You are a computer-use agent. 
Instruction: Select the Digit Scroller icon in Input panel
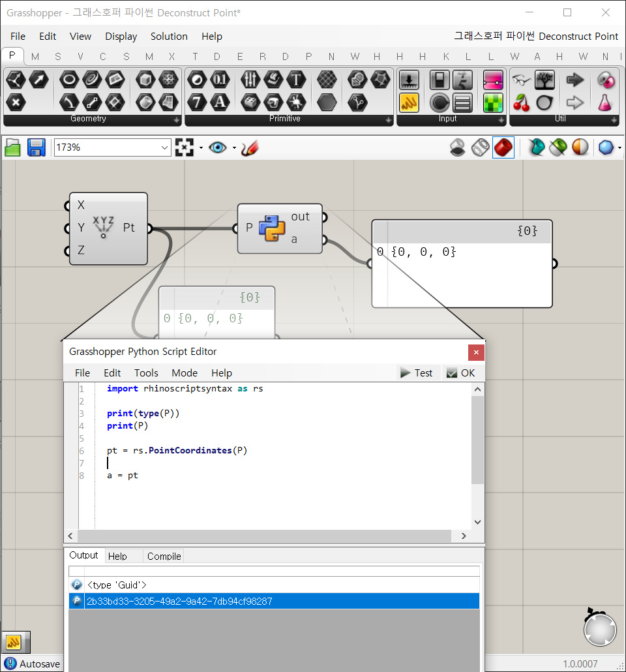[463, 80]
